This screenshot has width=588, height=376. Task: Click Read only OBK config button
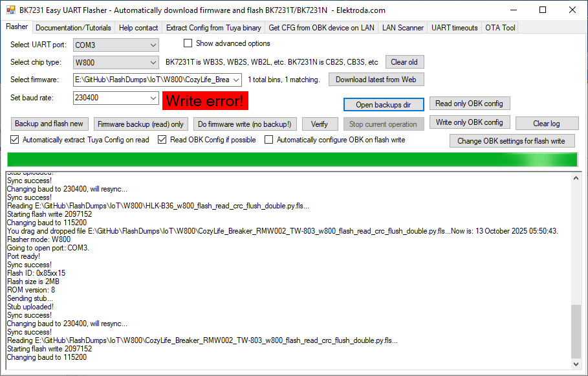[470, 104]
